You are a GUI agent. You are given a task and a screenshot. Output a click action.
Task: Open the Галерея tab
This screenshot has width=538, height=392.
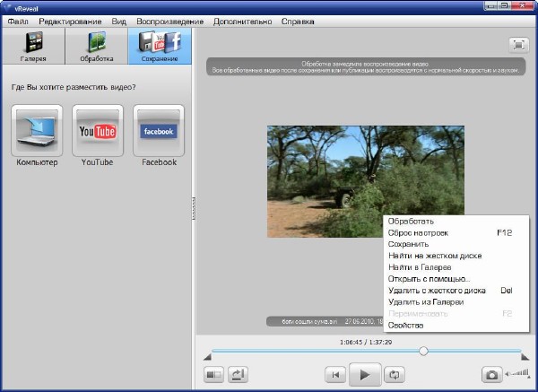coord(33,46)
